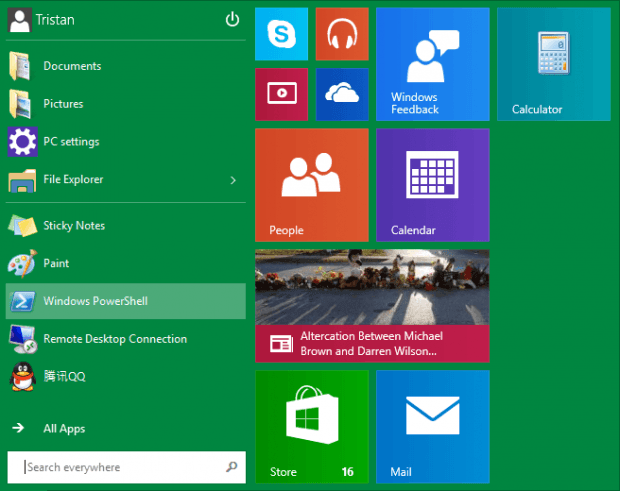620x491 pixels.
Task: Open the Calendar tile
Action: [x=432, y=185]
